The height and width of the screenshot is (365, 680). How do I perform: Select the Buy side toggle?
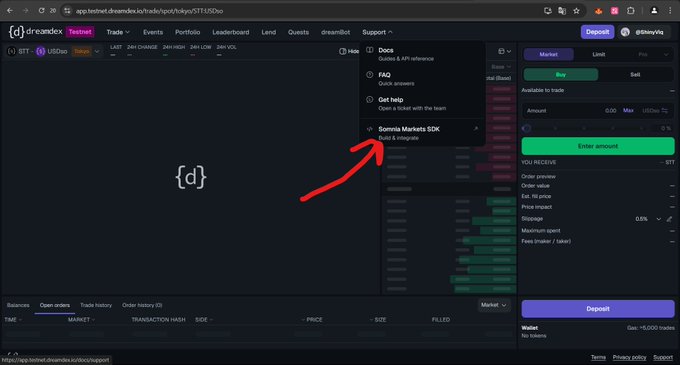coord(561,75)
